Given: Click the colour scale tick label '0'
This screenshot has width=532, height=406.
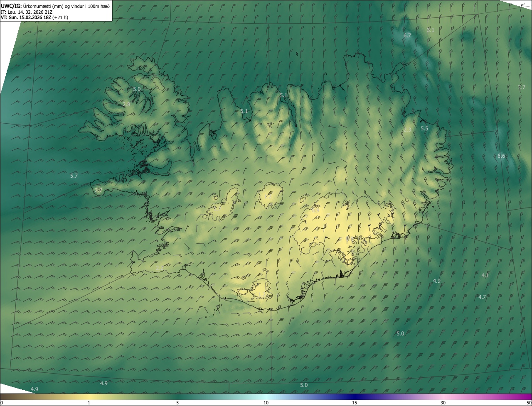Looking at the screenshot, I should pos(2,403).
